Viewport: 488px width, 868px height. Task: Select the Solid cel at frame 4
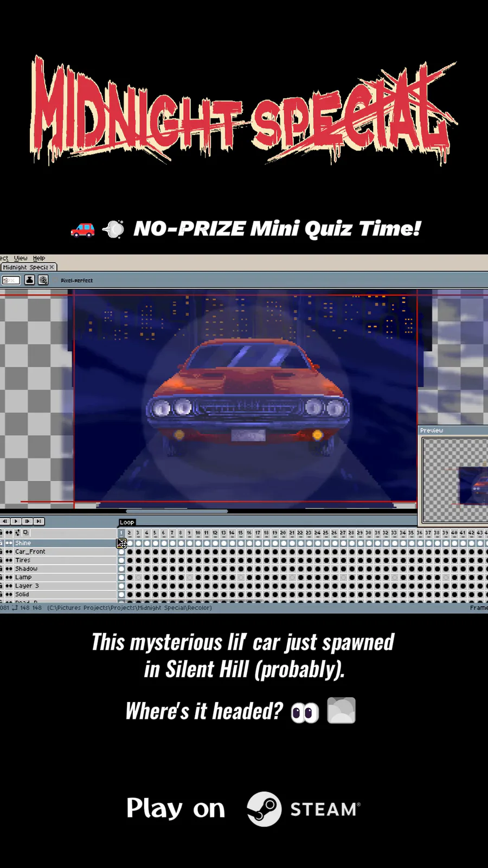click(147, 595)
